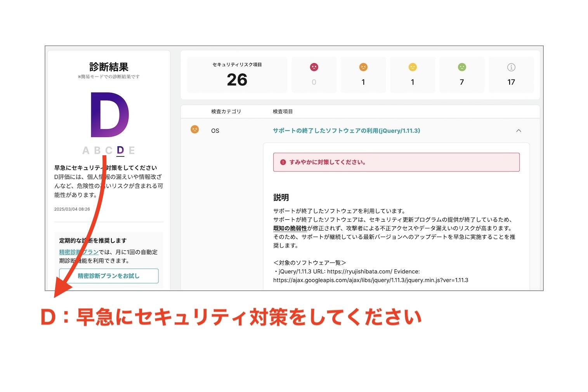Click the 検査カテゴリ column header
Image resolution: width=588 pixels, height=392 pixels.
(x=226, y=111)
